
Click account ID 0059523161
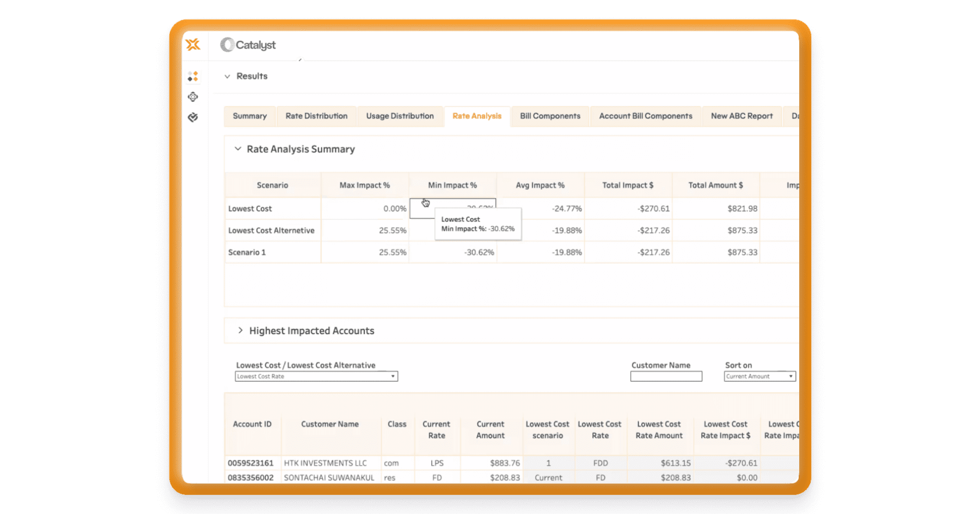pyautogui.click(x=250, y=463)
